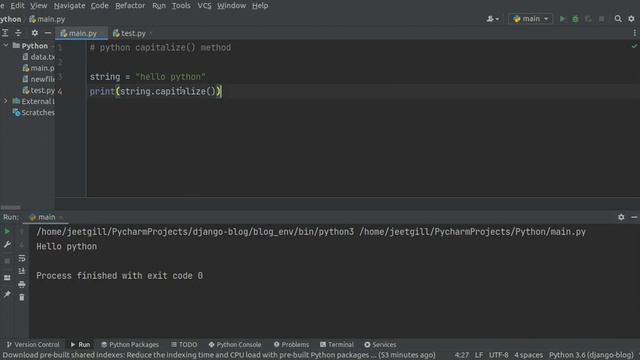This screenshot has width=640, height=360.
Task: Rerun main in Run panel
Action: click(7, 231)
